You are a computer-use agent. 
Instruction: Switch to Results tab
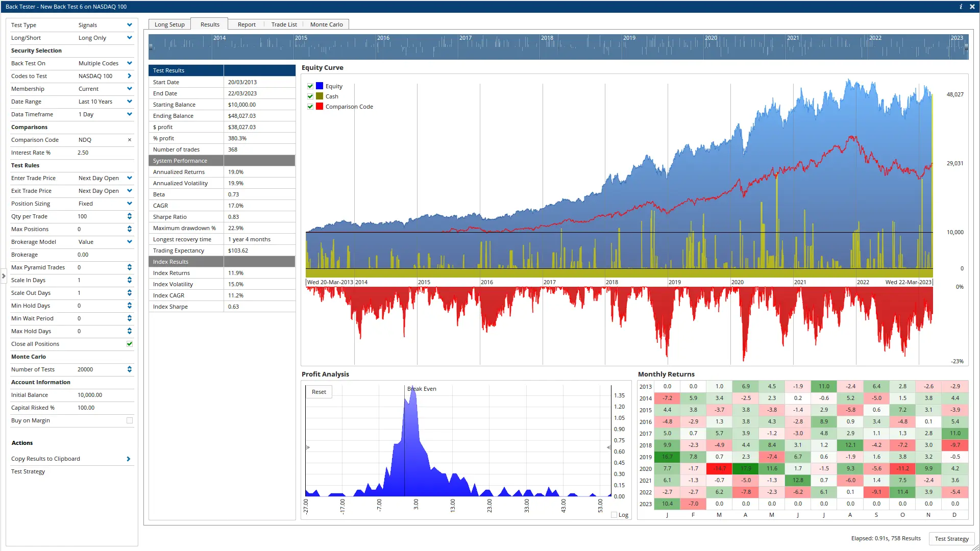click(210, 24)
